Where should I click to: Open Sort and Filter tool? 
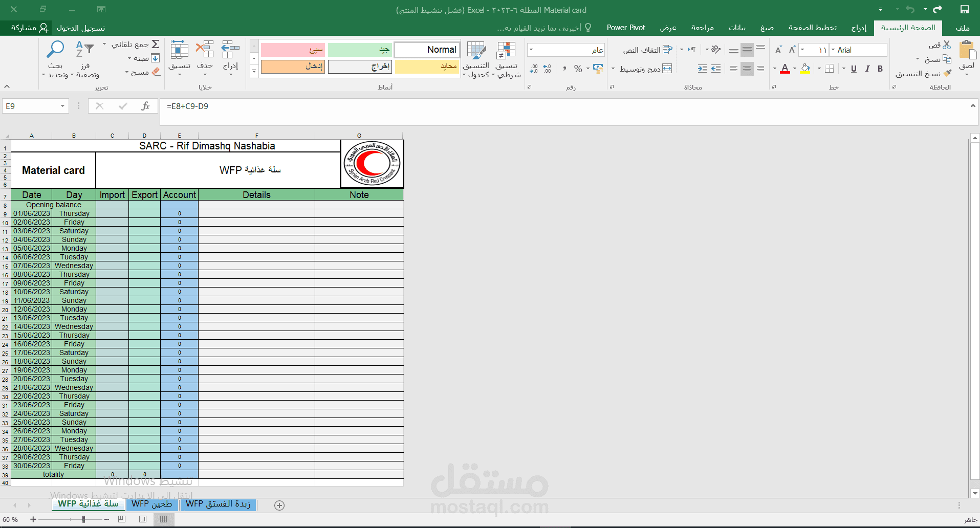tap(85, 49)
